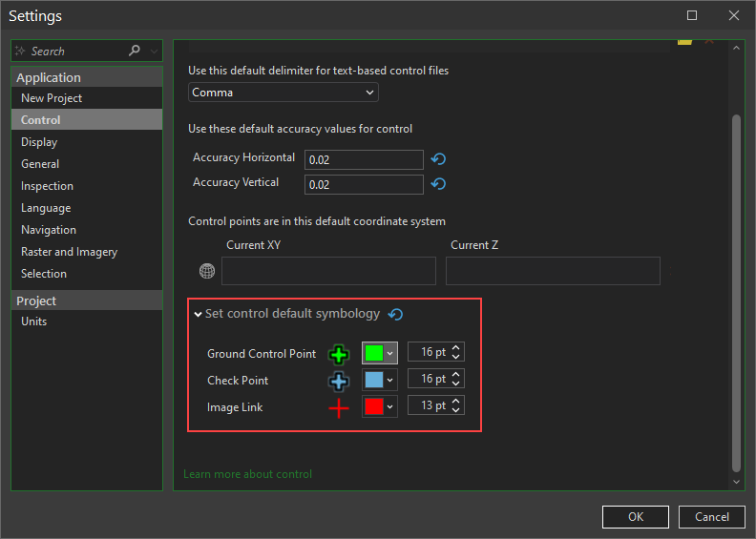The height and width of the screenshot is (539, 756).
Task: Open search options dropdown arrow
Action: [x=154, y=52]
